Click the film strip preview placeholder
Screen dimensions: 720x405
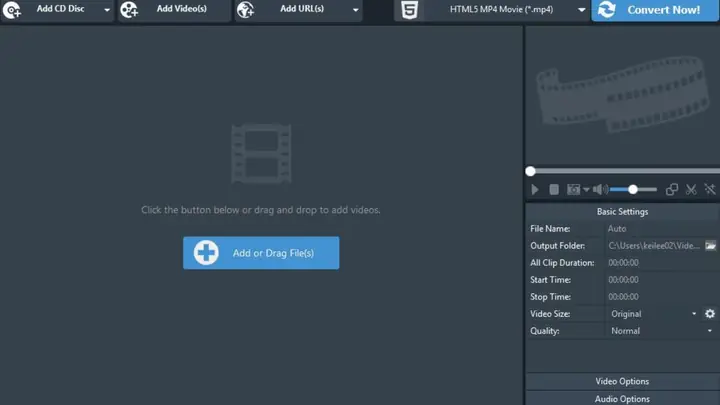click(x=622, y=94)
